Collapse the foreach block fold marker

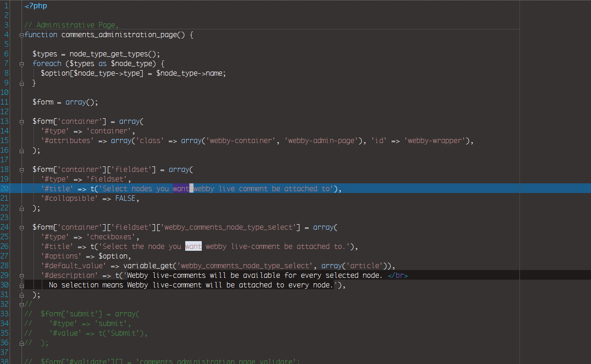pyautogui.click(x=22, y=64)
